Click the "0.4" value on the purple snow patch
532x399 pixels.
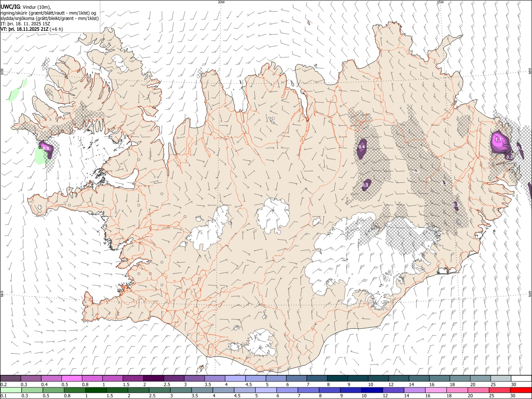click(362, 147)
